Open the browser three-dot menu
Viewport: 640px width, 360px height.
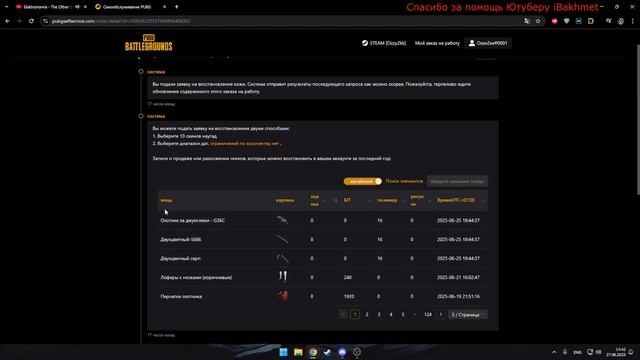633,21
